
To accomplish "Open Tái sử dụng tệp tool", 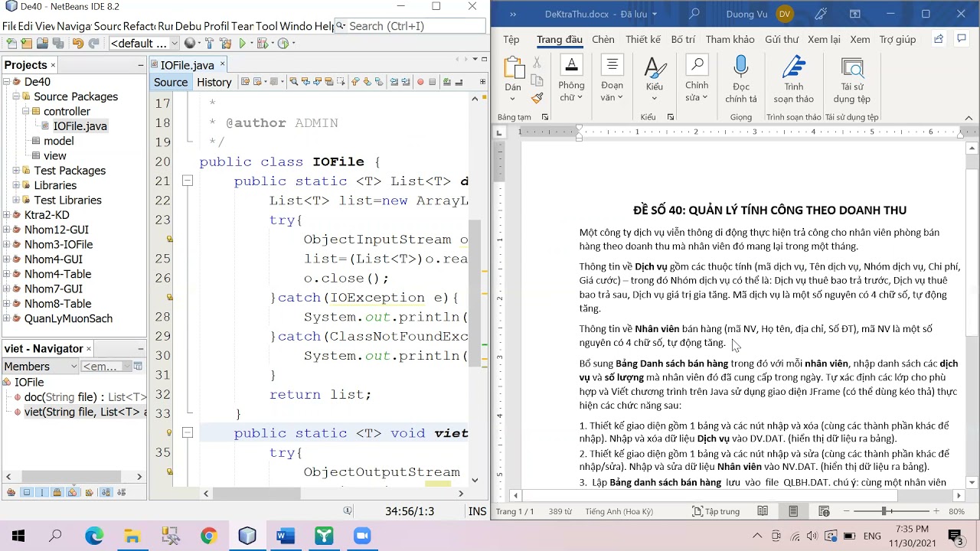I will click(x=852, y=79).
